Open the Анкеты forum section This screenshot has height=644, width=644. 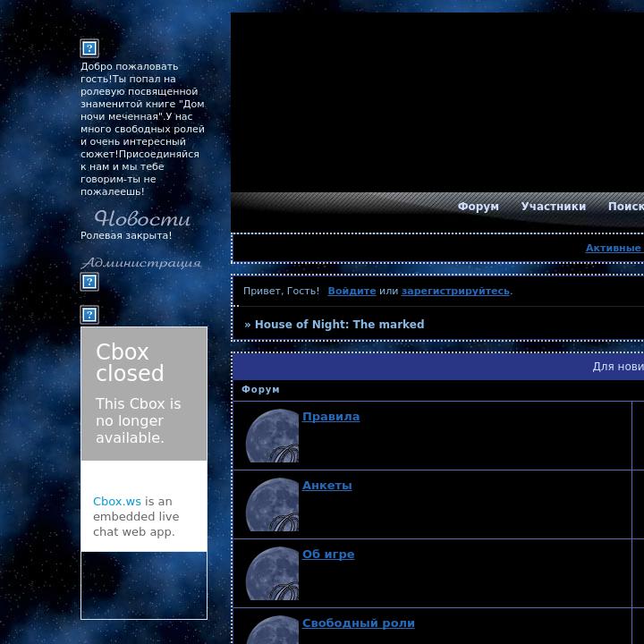click(x=327, y=486)
